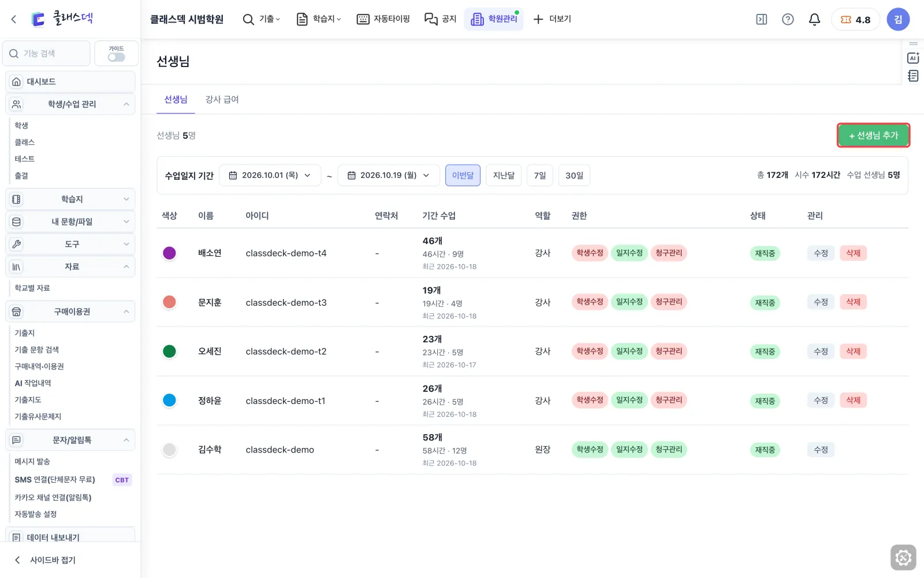The height and width of the screenshot is (578, 924).
Task: Open 학원관리 in the top navigation
Action: (x=494, y=19)
